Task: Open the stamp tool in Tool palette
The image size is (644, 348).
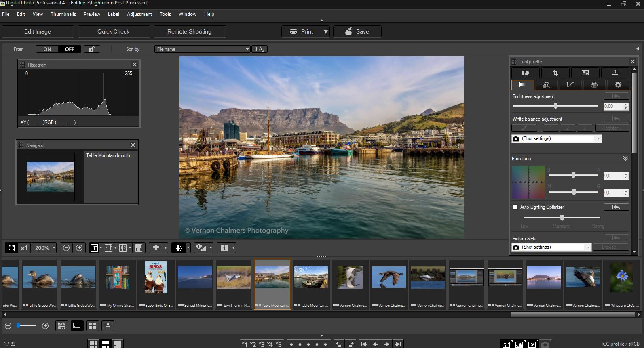Action: (615, 73)
